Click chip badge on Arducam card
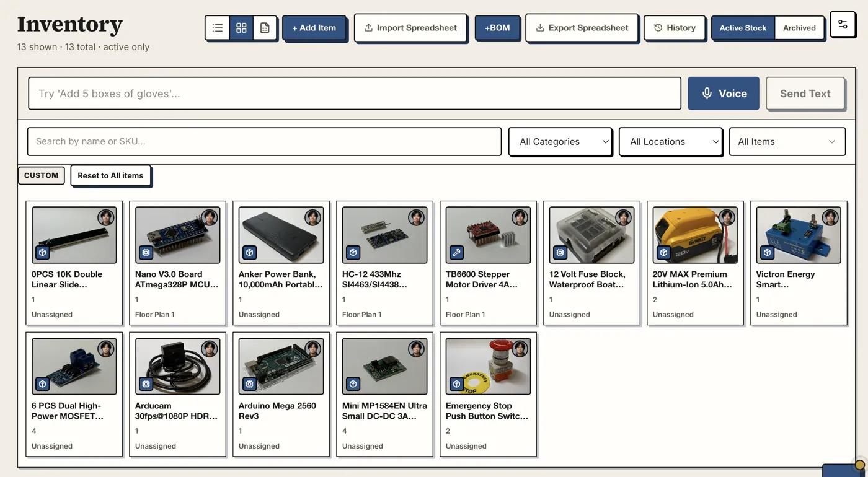 click(146, 383)
